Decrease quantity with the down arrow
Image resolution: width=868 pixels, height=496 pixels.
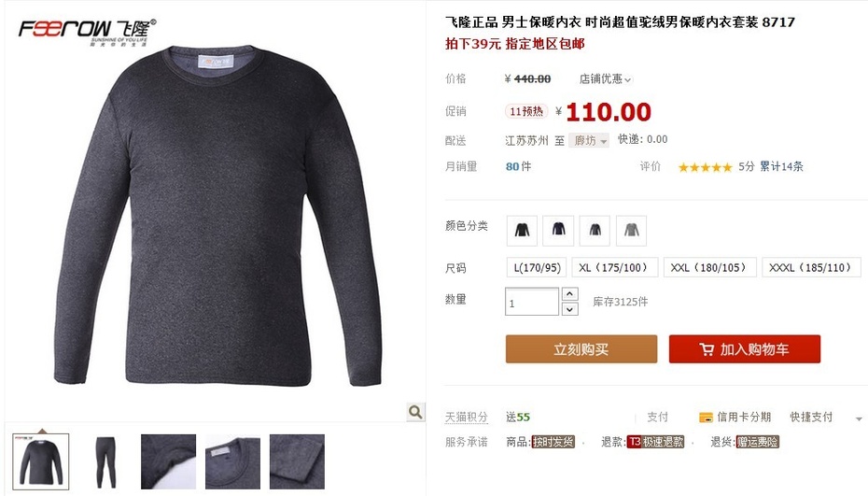(569, 309)
